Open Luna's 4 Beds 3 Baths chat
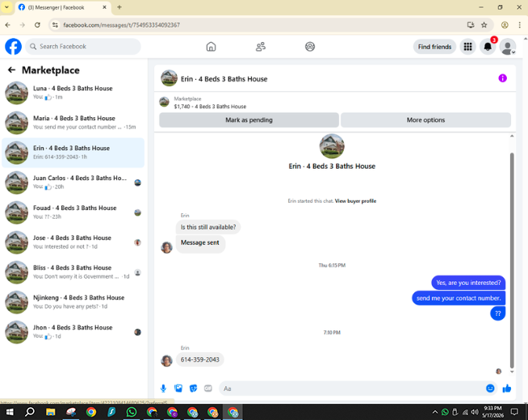Viewport: 528px width, 420px height. coord(73,93)
